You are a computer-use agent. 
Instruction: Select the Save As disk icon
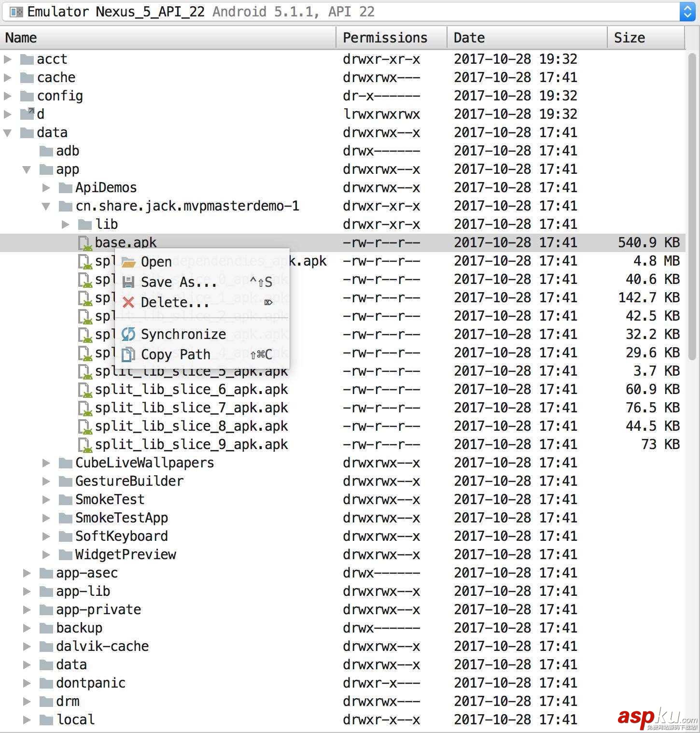[x=128, y=282]
